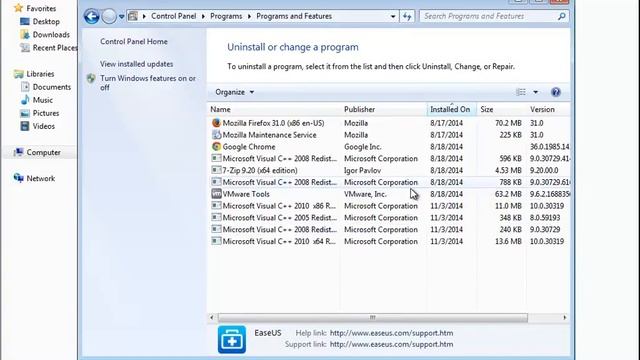The image size is (640, 360).
Task: Click the Mozilla Maintenance Service icon
Action: tap(216, 135)
